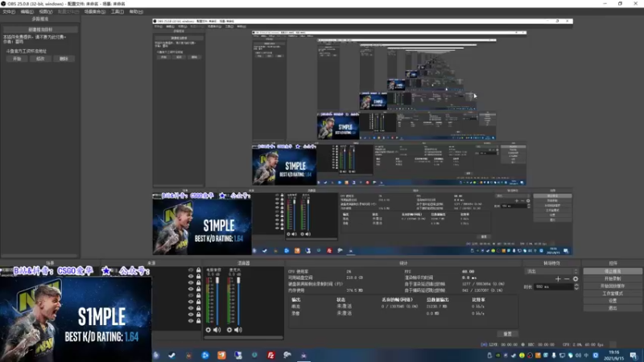Click 退出 in the controls dock
Viewport: 644px width, 362px height.
(613, 308)
